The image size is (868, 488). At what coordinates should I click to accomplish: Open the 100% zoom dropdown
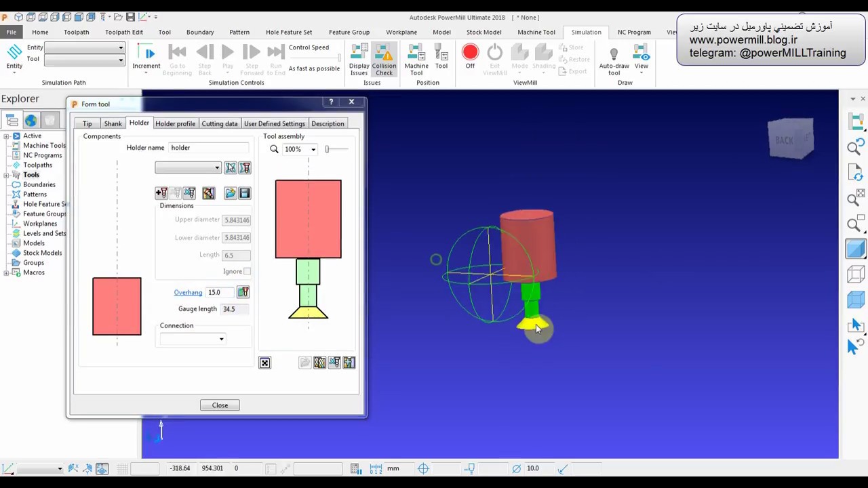(x=300, y=149)
